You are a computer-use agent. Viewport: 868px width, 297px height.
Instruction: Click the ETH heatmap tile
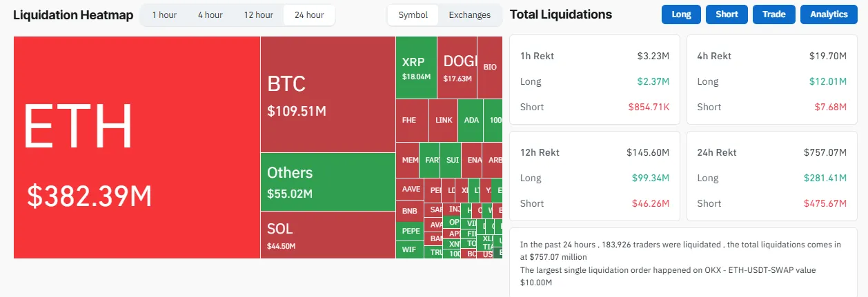[x=137, y=147]
